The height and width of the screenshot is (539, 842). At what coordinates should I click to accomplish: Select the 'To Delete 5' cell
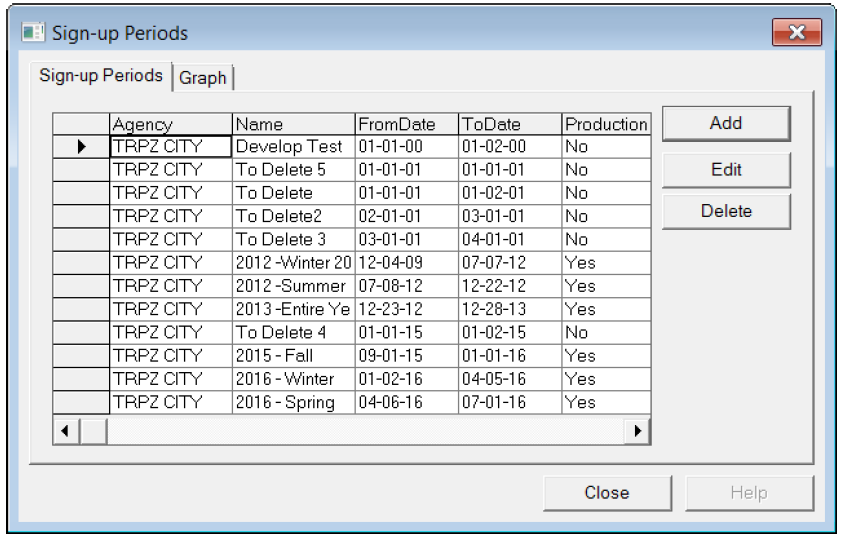(x=293, y=170)
